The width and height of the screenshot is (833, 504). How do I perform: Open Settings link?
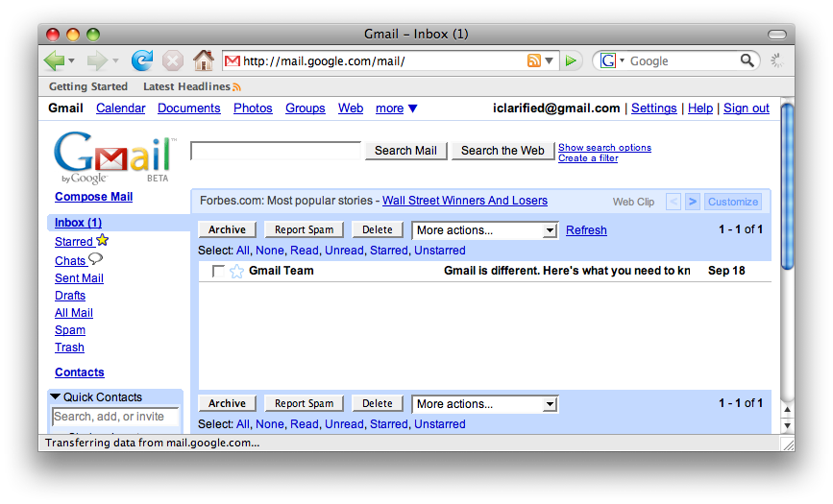654,108
